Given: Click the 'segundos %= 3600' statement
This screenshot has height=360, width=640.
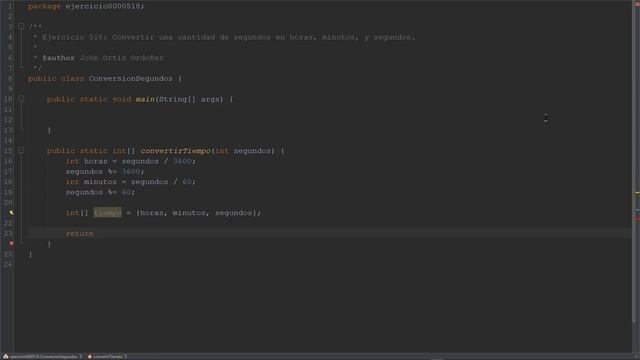Looking at the screenshot, I should (x=105, y=171).
